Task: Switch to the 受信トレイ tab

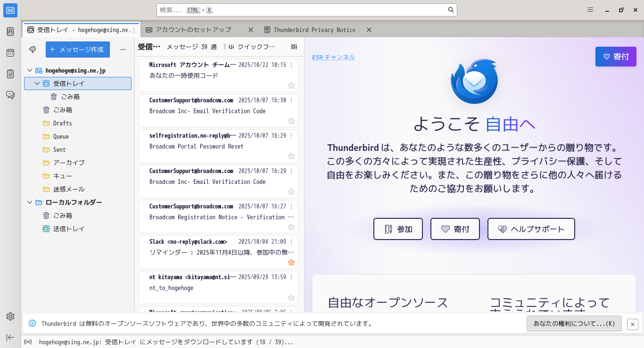Action: pyautogui.click(x=81, y=30)
